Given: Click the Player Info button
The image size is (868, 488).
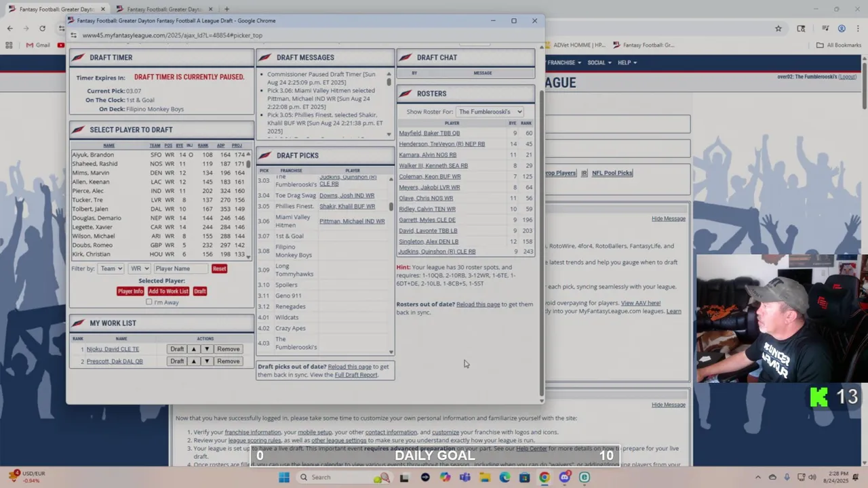Looking at the screenshot, I should (130, 291).
